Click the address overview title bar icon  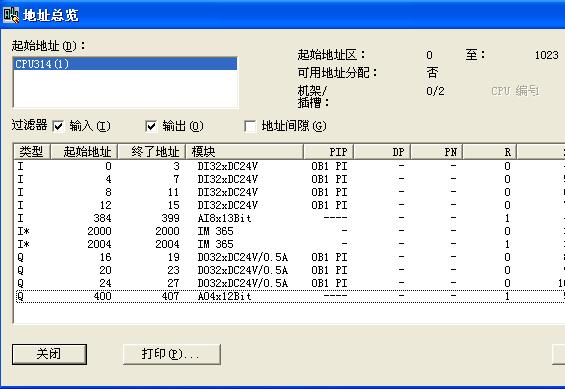11,15
